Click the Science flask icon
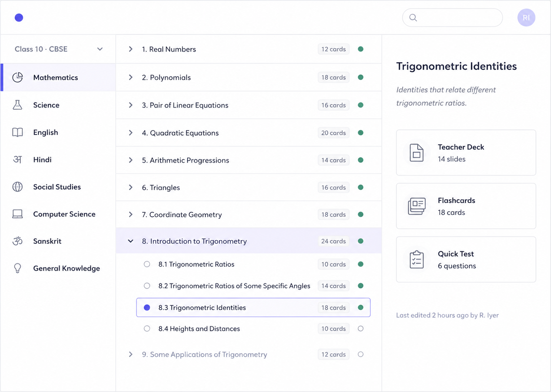This screenshot has height=392, width=551. (x=17, y=105)
